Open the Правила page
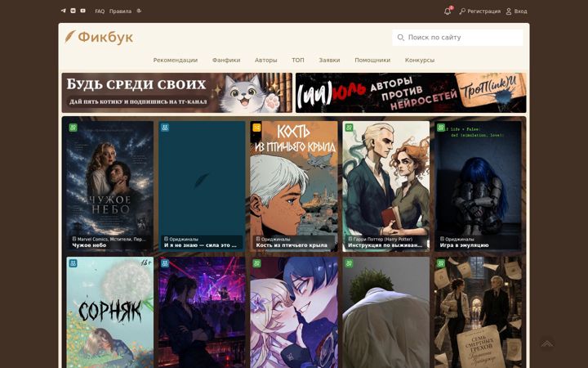This screenshot has height=368, width=588. pyautogui.click(x=120, y=11)
